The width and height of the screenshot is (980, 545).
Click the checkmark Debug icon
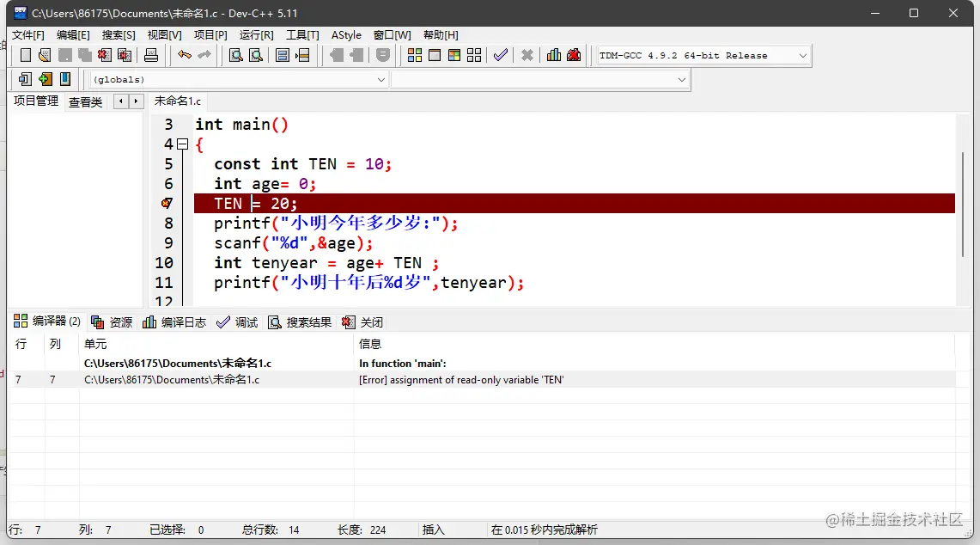tap(501, 55)
